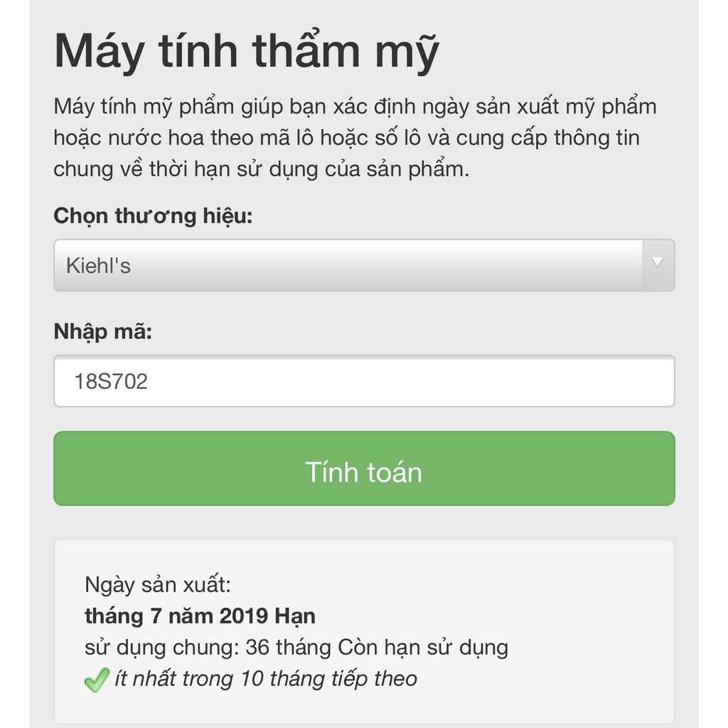Click the Máy tính thẩm mỹ heading
The width and height of the screenshot is (728, 728).
click(x=247, y=51)
